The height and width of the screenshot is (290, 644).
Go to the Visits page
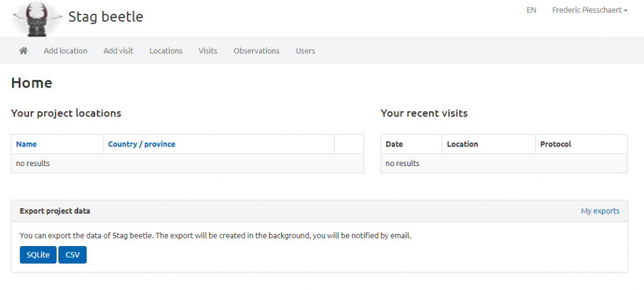[208, 50]
